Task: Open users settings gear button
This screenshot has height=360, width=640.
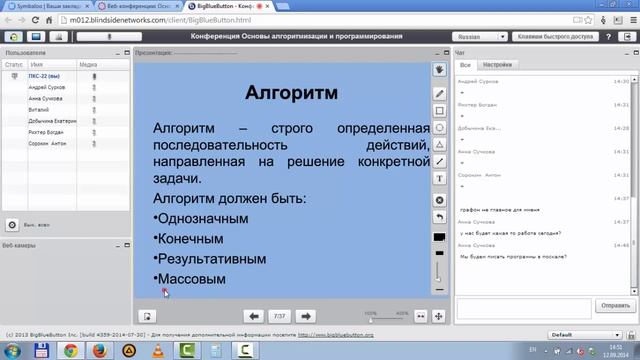Action: click(x=12, y=225)
